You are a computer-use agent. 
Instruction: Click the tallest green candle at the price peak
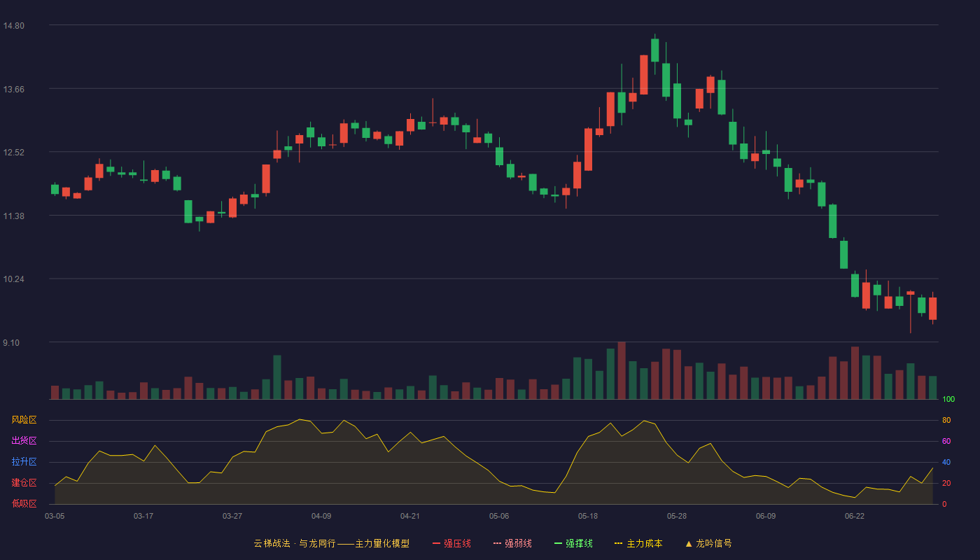[655, 50]
